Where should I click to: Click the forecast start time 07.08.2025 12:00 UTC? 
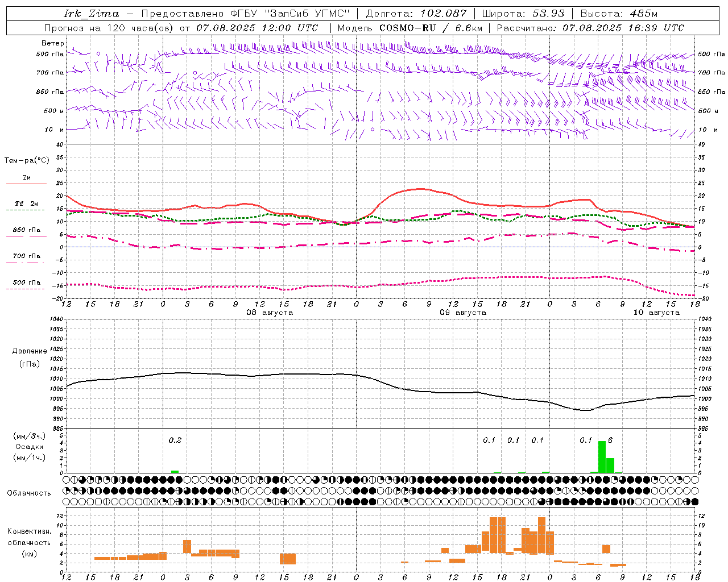(x=257, y=28)
